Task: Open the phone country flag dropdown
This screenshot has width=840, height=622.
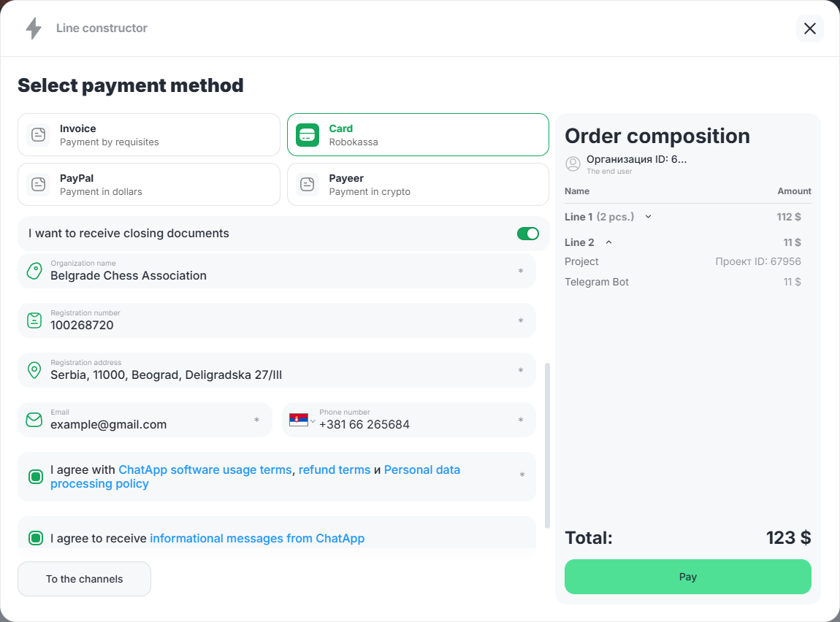Action: point(302,421)
